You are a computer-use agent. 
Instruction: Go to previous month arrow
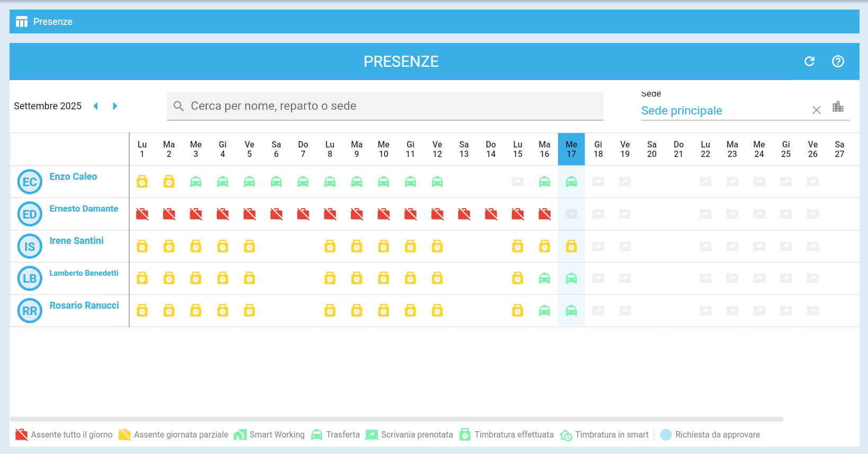(x=96, y=106)
